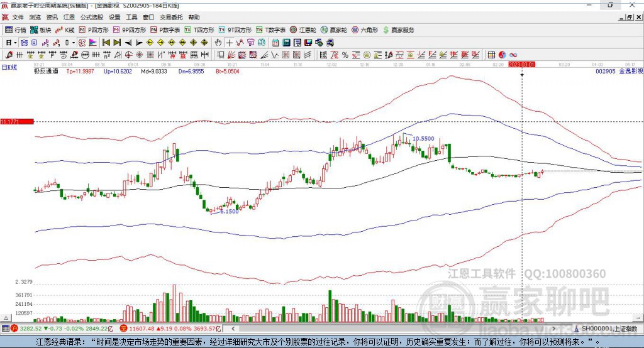The image size is (644, 348).
Task: Click the 2023-03-01 date marker
Action: click(521, 65)
